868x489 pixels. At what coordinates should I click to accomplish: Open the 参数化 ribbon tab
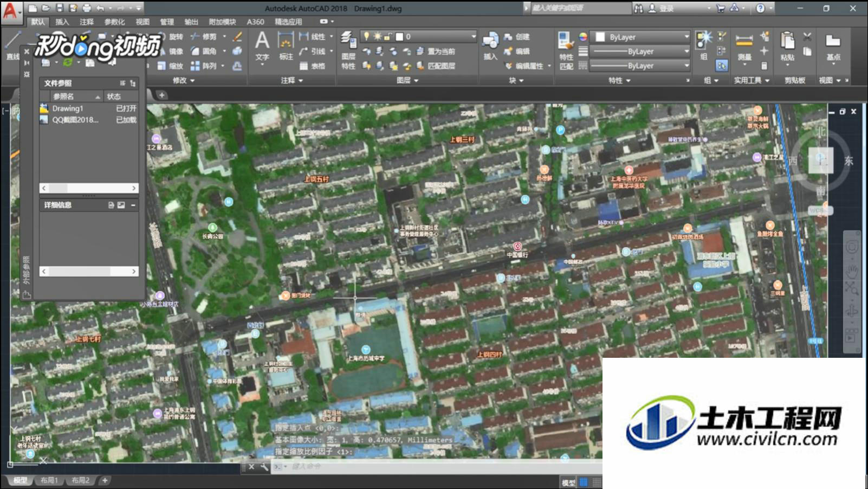[114, 22]
